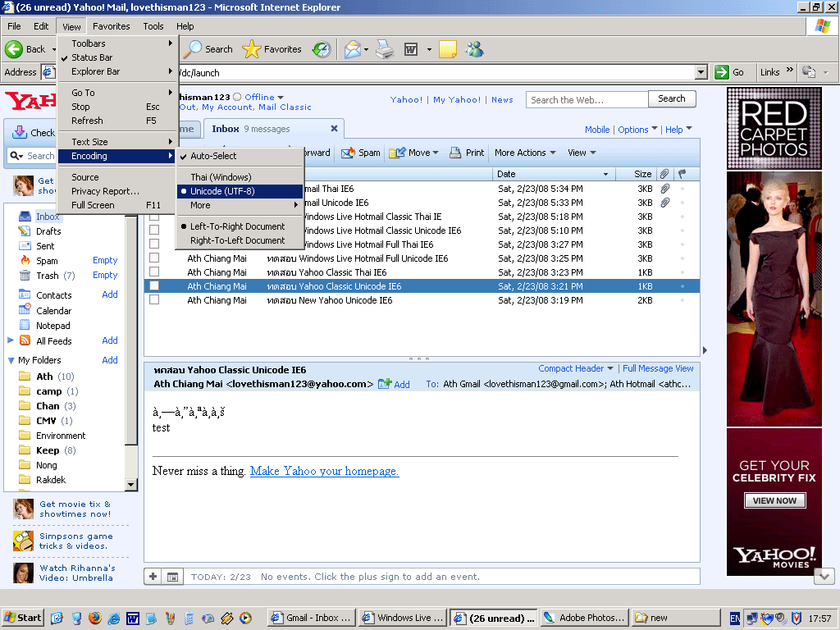Open the Move dropdown
This screenshot has height=630, width=840.
[435, 153]
